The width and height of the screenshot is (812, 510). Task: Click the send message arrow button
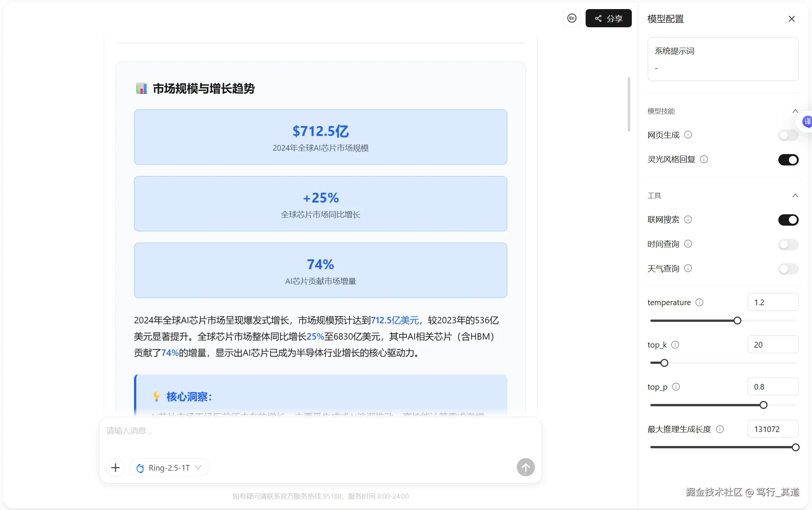tap(525, 468)
